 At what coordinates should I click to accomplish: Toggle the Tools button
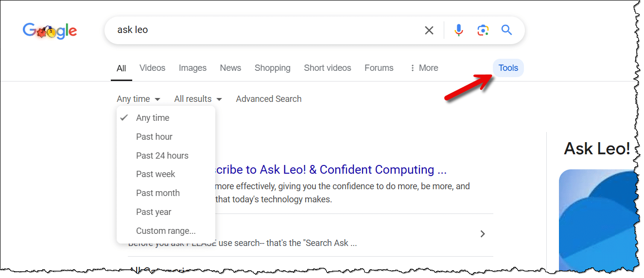[508, 68]
